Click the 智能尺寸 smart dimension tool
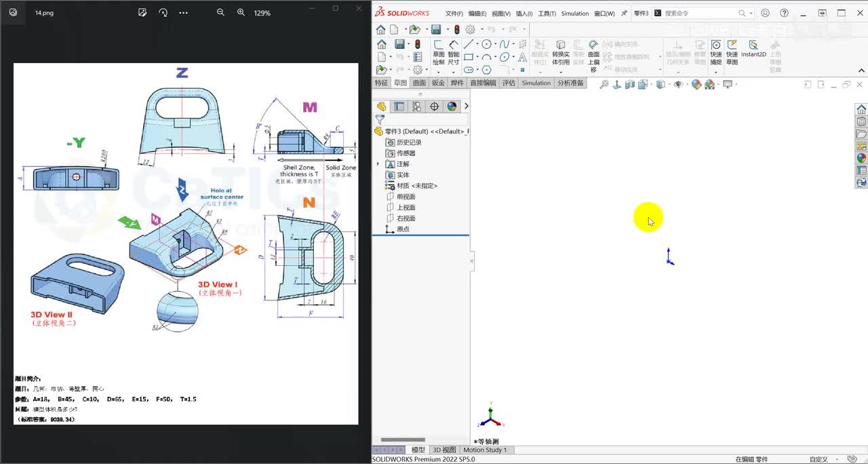Screen dimensions: 868x464 pyautogui.click(x=454, y=52)
